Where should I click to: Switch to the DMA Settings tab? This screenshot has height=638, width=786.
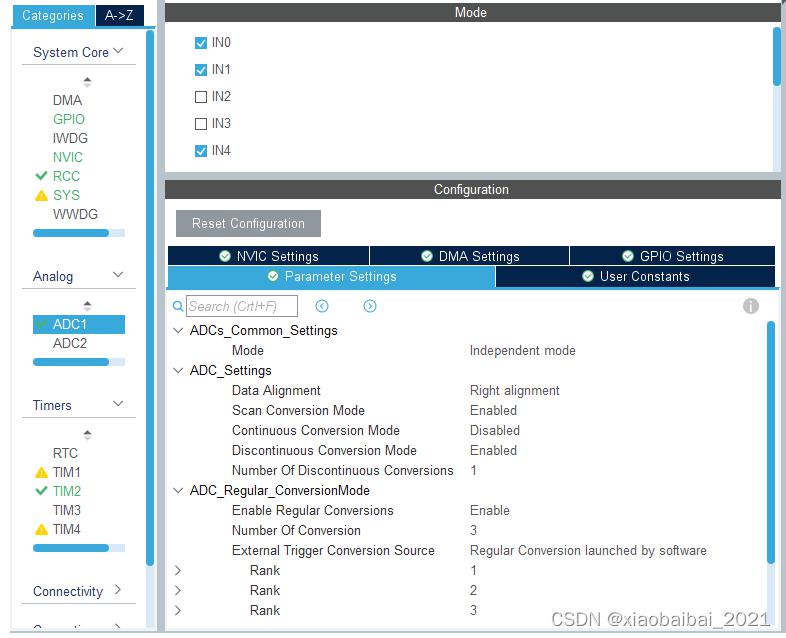[x=470, y=256]
